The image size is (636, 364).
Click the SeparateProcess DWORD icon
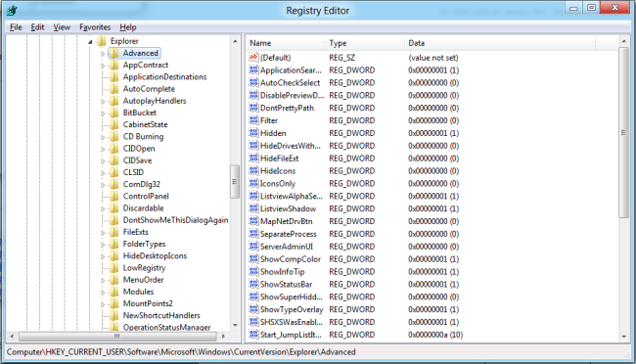[x=253, y=233]
